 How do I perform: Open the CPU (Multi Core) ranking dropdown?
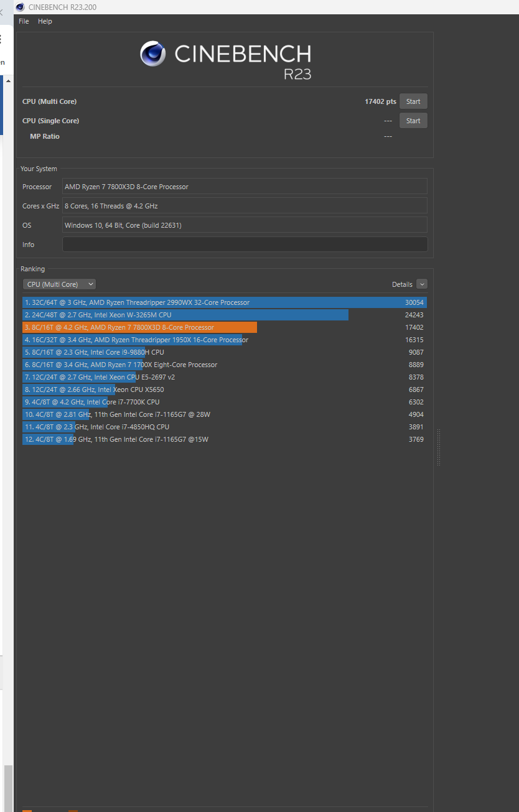pos(59,284)
